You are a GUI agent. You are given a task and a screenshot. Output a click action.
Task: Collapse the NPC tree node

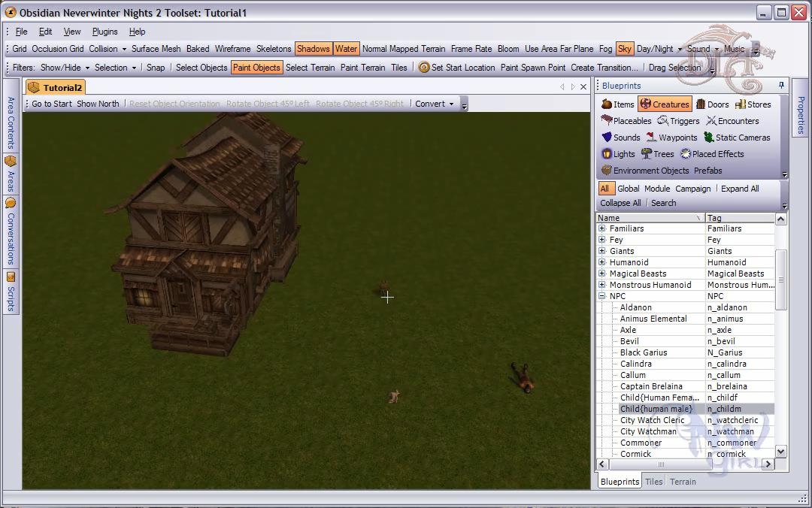coord(601,296)
